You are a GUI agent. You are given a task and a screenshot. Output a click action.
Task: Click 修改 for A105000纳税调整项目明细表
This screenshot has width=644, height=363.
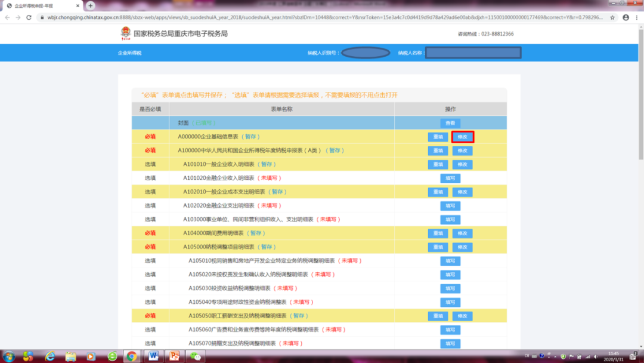tap(463, 247)
